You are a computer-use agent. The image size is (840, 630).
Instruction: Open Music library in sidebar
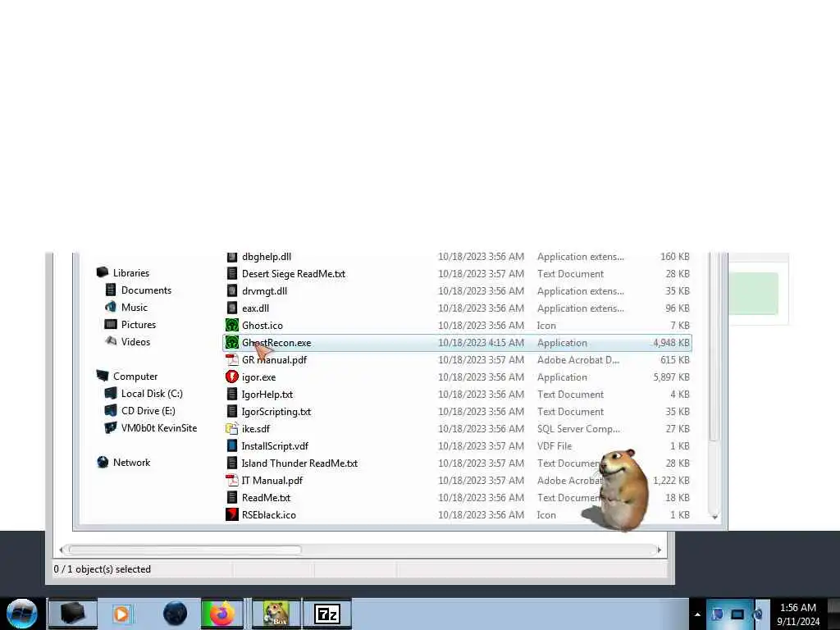point(134,307)
